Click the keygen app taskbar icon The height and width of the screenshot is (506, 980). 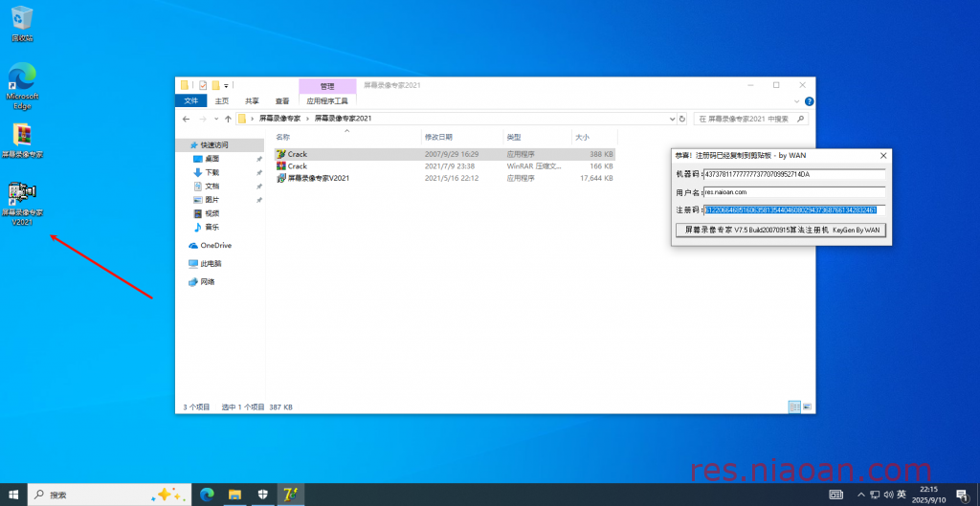coord(290,495)
